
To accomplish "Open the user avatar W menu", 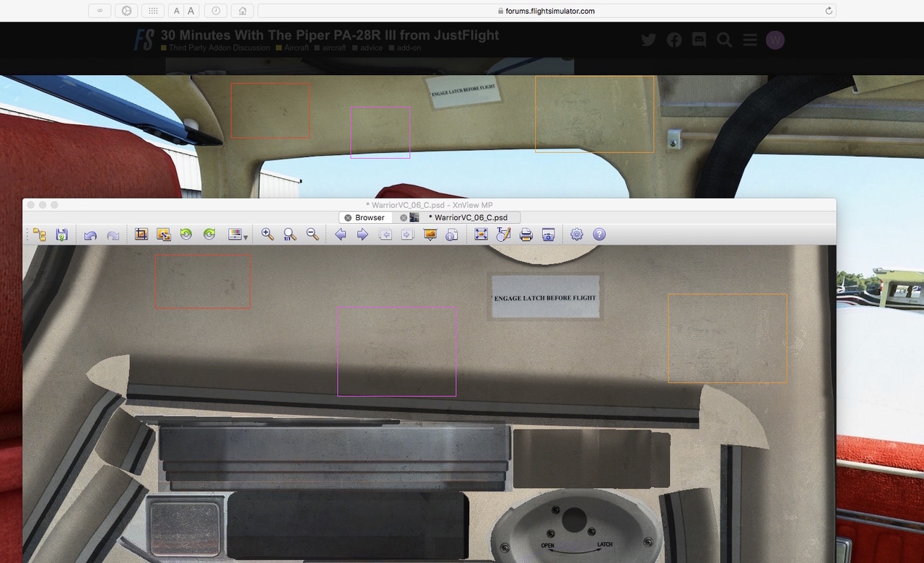I will coord(775,40).
